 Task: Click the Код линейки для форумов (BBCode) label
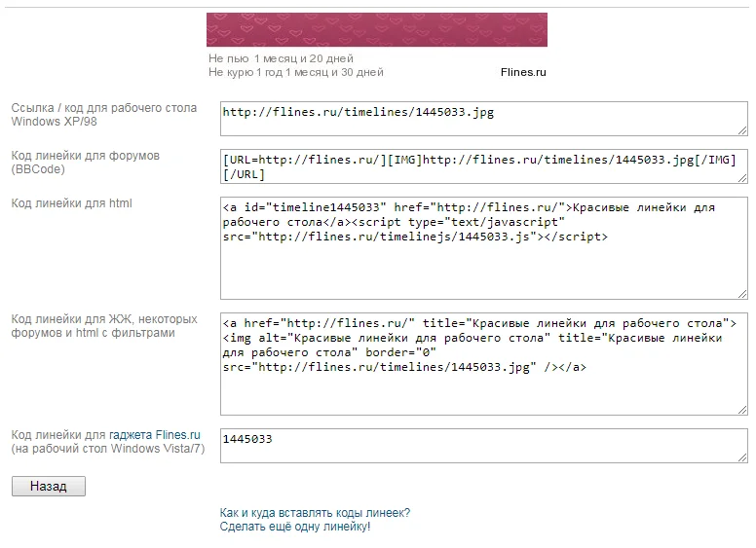[85, 162]
